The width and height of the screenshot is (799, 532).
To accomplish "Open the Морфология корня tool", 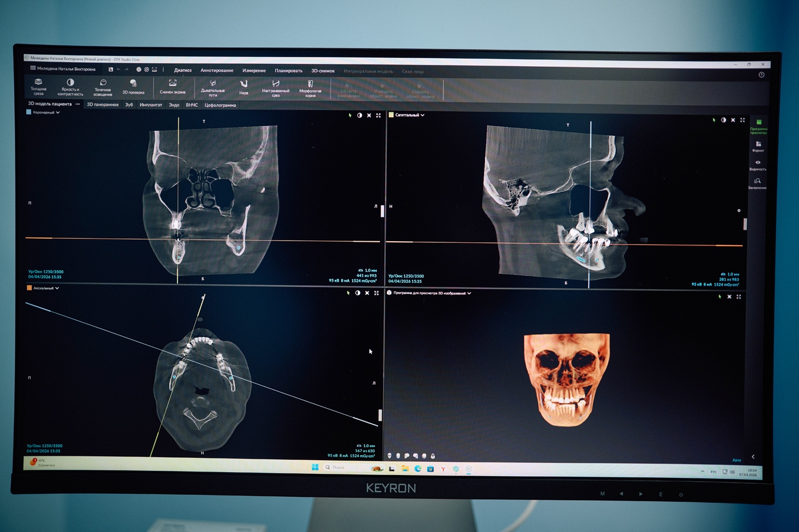I will [x=310, y=87].
